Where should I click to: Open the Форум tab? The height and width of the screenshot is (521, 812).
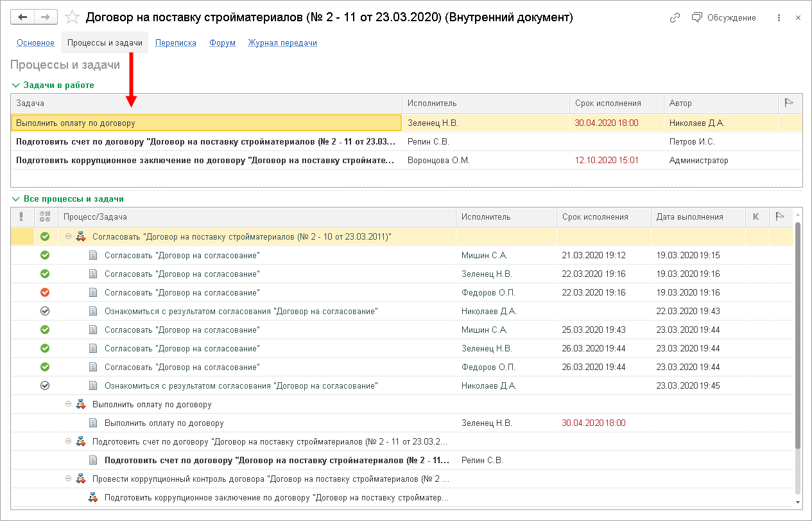click(x=221, y=42)
